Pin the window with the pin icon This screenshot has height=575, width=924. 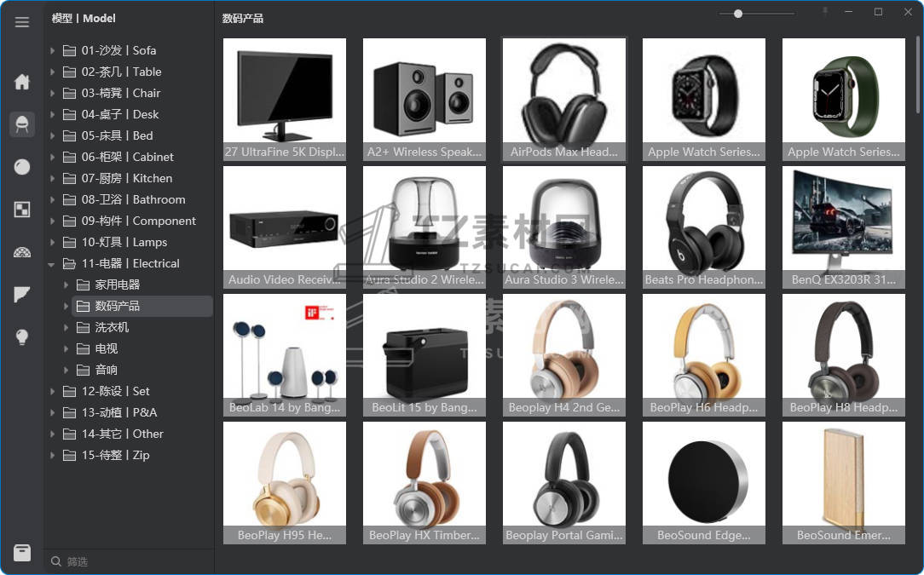[825, 12]
